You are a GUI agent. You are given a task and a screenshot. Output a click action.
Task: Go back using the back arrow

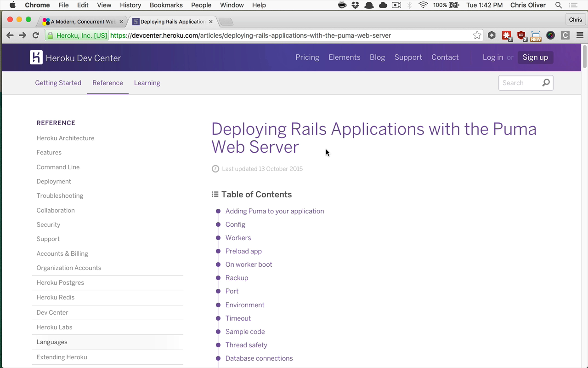coord(10,35)
